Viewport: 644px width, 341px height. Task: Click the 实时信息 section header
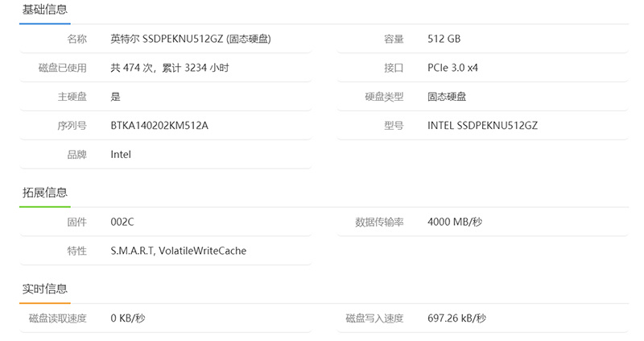tap(45, 289)
